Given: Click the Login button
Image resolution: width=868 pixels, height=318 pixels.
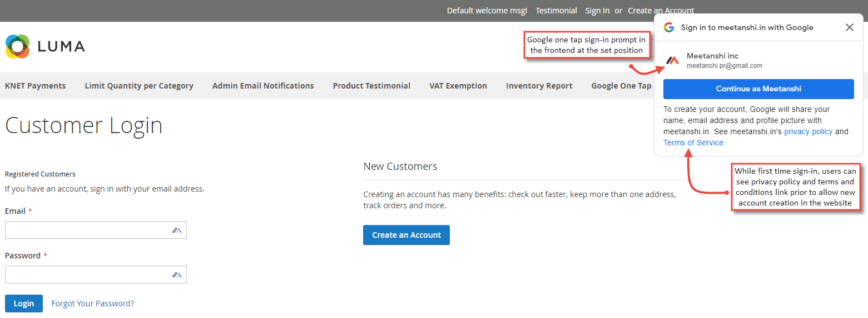Looking at the screenshot, I should pos(24,304).
